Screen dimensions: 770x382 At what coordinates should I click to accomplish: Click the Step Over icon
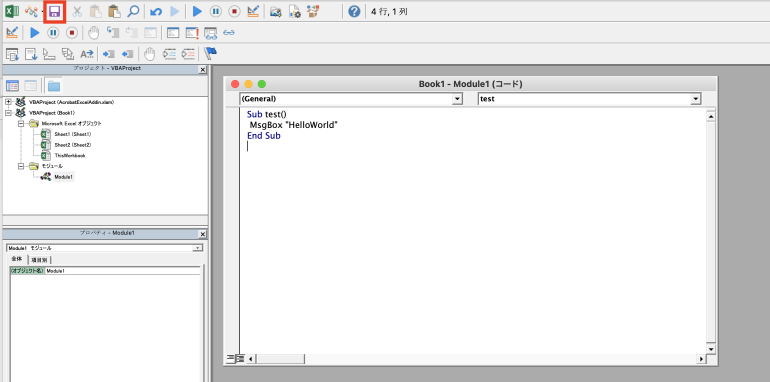pos(132,33)
